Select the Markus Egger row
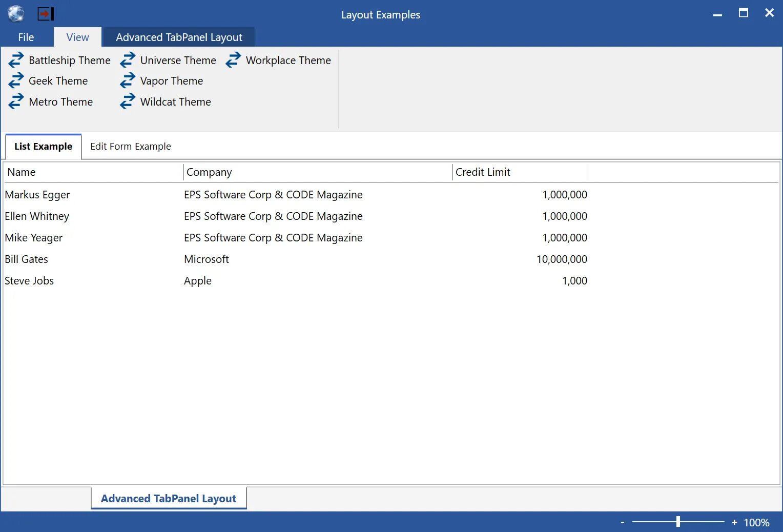Viewport: 783px width, 532px height. tap(391, 195)
